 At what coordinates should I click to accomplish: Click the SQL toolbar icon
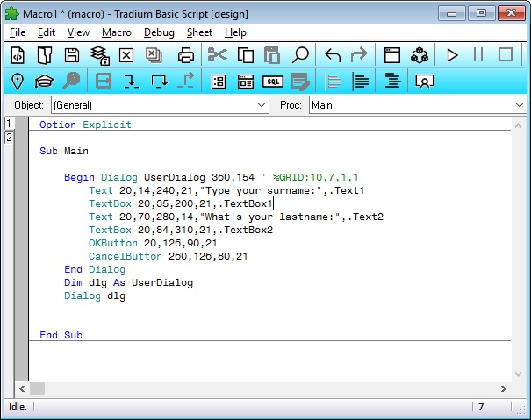pyautogui.click(x=273, y=82)
